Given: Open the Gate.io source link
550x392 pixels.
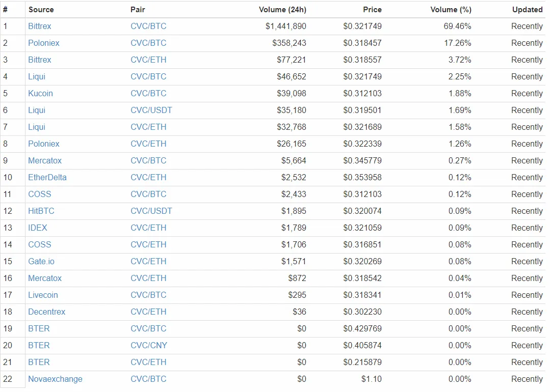Looking at the screenshot, I should click(x=41, y=262).
